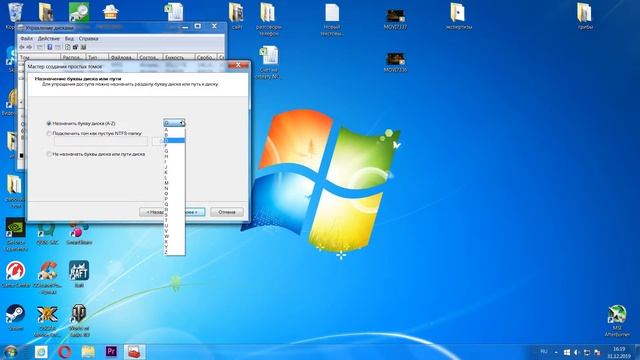Choose letter T from the letter list
This screenshot has width=640, height=360.
point(174,220)
